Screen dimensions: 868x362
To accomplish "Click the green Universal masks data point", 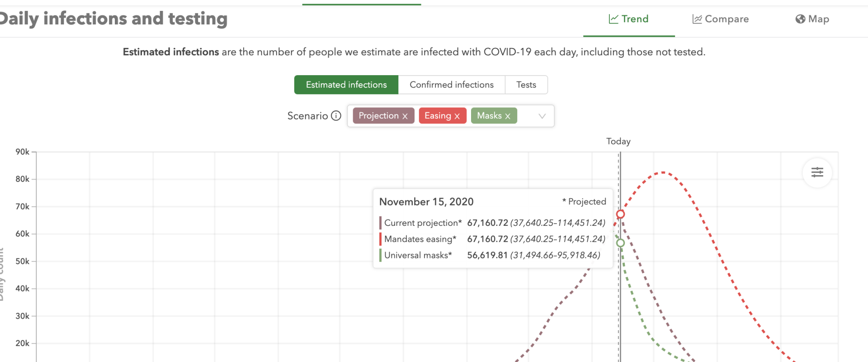I will click(x=620, y=243).
